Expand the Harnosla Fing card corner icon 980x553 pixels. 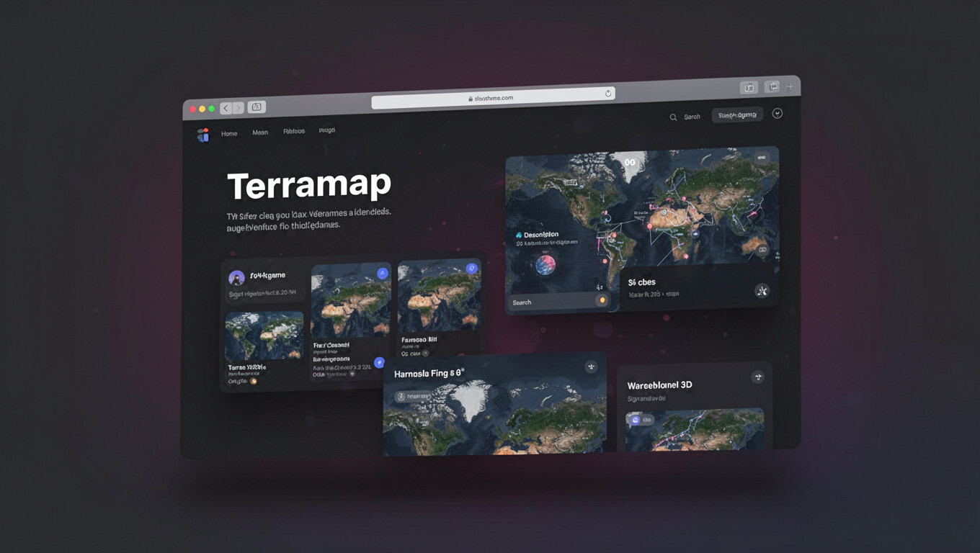coord(591,367)
